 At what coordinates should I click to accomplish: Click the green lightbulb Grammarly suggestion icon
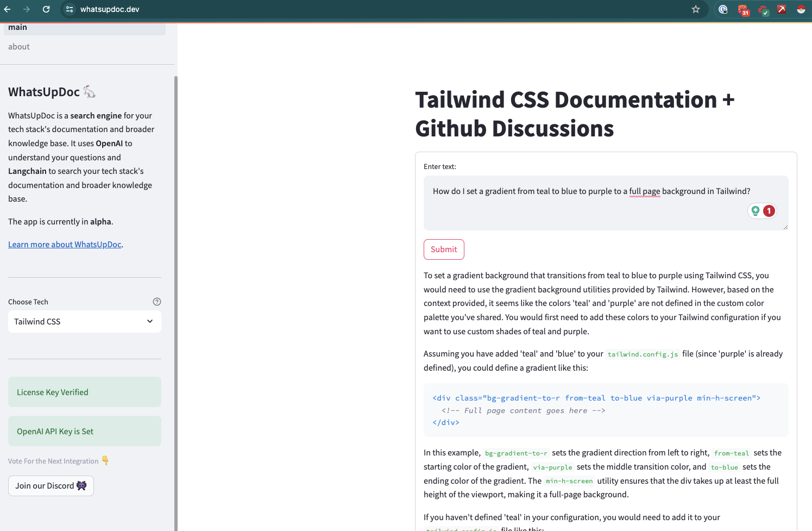pyautogui.click(x=756, y=211)
